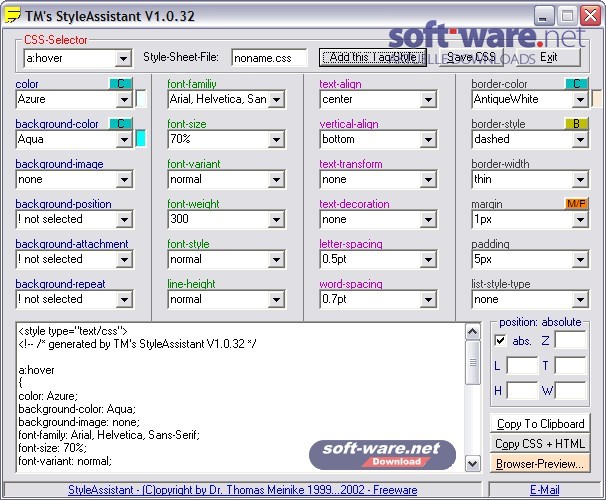This screenshot has width=606, height=500.
Task: Click the W width input field
Action: (x=570, y=391)
